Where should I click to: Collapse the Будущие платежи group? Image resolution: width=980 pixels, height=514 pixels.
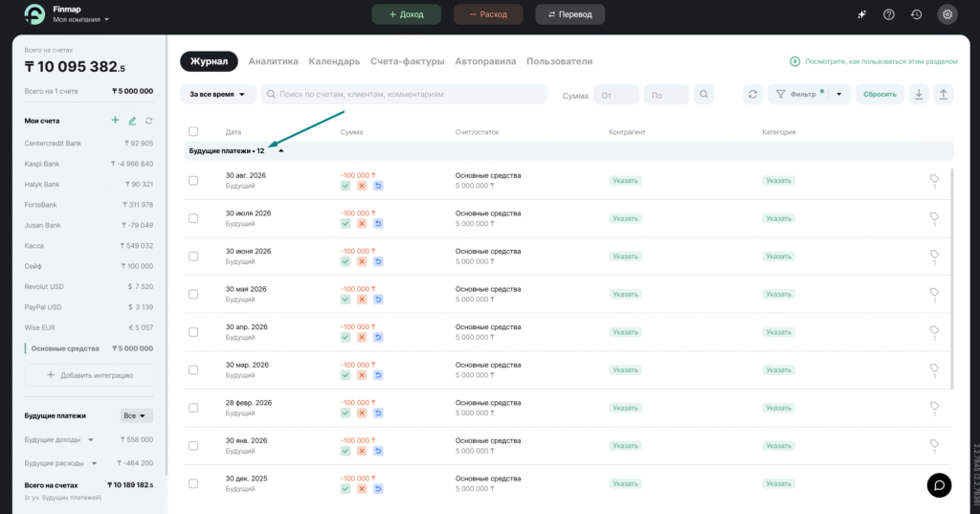281,151
